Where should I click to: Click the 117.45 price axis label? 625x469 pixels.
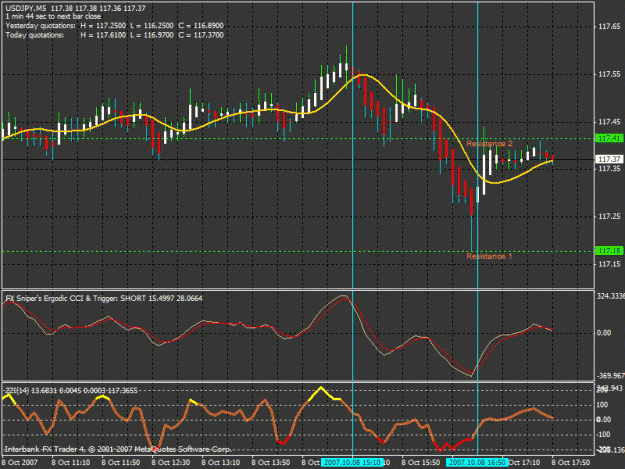[609, 122]
